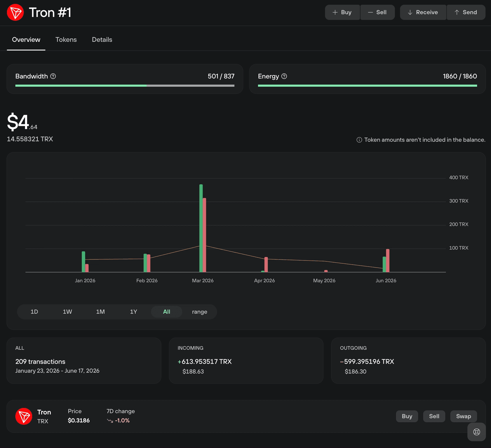Viewport: 491px width, 448px height.
Task: Choose the custom range chart option
Action: click(200, 312)
